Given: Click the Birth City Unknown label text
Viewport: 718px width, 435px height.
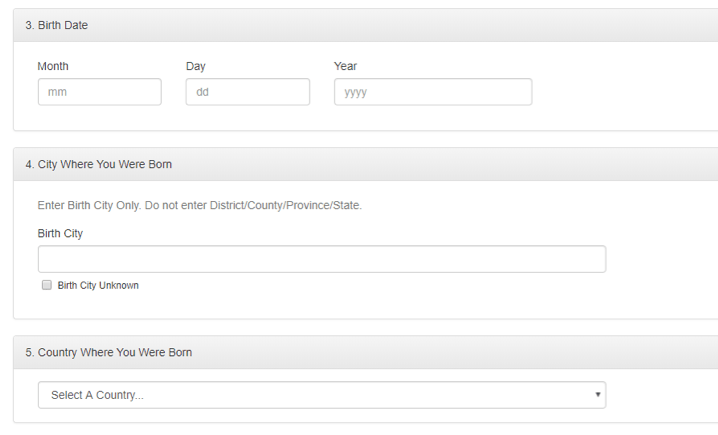Looking at the screenshot, I should (x=98, y=286).
